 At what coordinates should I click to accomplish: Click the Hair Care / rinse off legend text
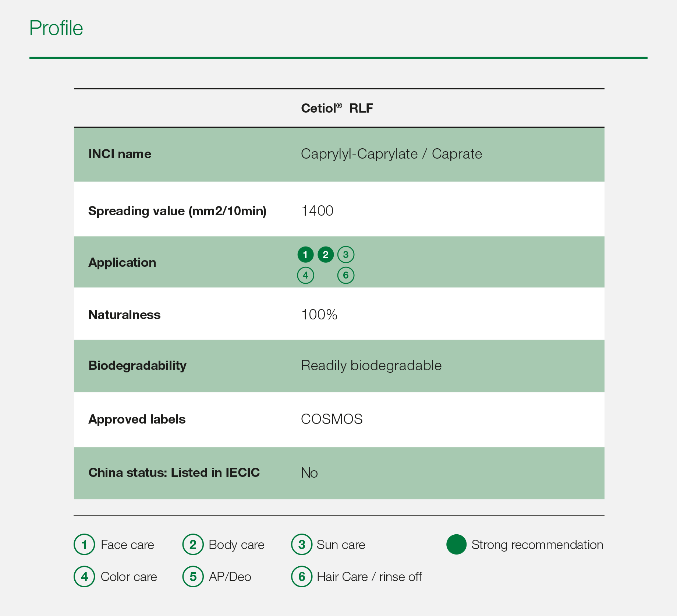click(369, 577)
